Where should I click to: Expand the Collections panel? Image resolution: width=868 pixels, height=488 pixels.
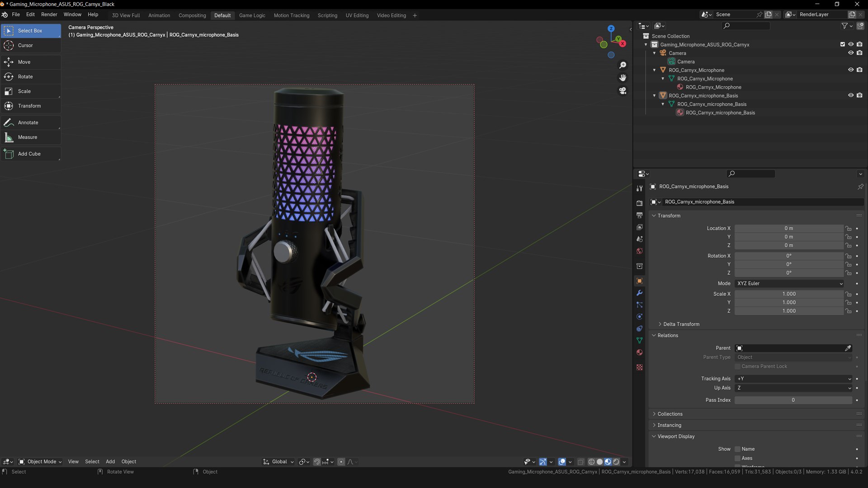point(670,414)
